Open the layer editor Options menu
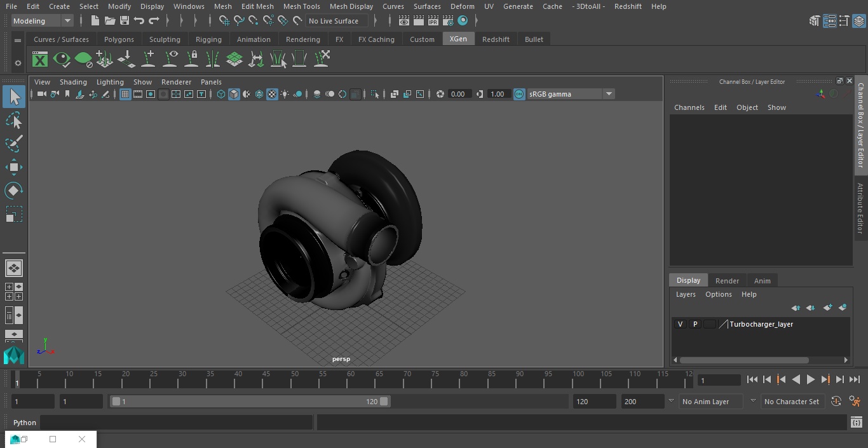The image size is (868, 448). click(x=719, y=294)
